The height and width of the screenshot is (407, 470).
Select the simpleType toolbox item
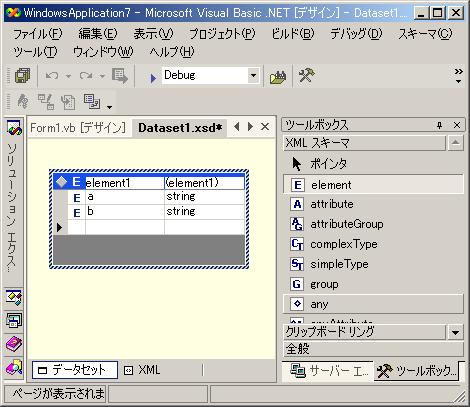click(373, 264)
